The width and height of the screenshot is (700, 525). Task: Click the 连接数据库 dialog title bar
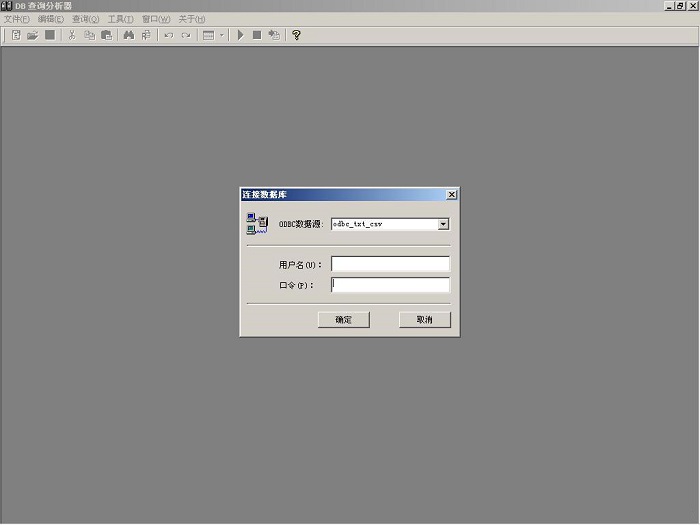coord(350,194)
